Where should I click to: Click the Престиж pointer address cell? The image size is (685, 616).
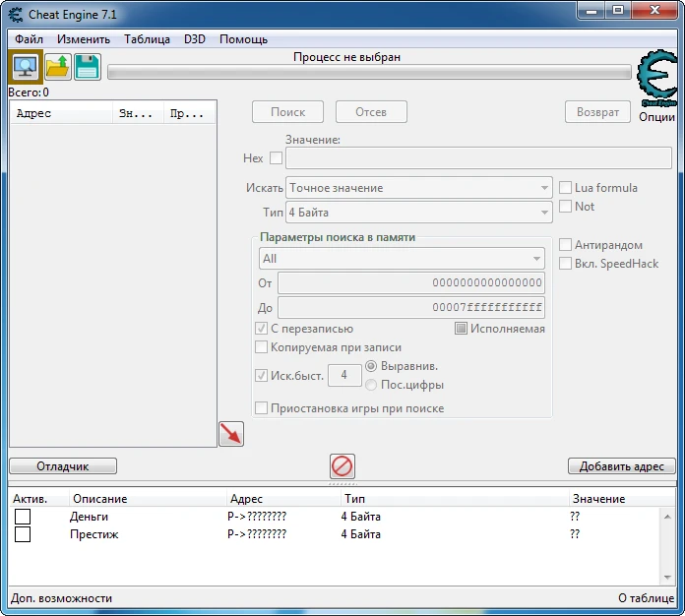pyautogui.click(x=257, y=534)
